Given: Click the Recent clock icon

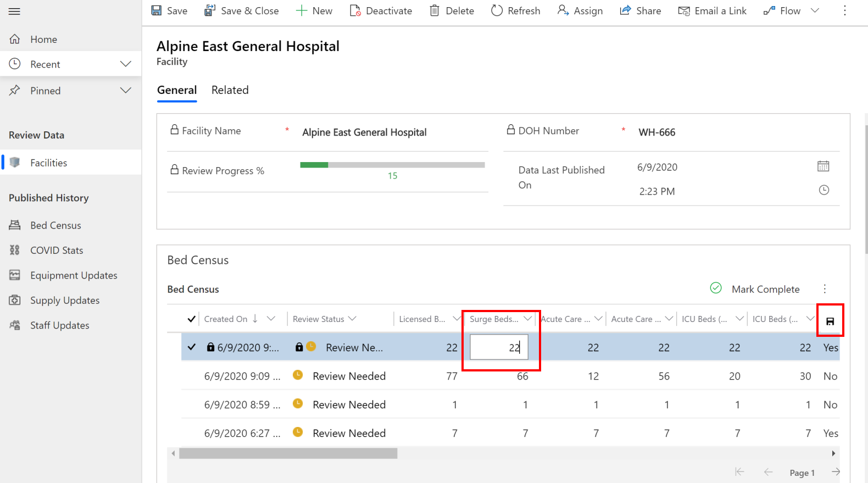Looking at the screenshot, I should pos(15,64).
